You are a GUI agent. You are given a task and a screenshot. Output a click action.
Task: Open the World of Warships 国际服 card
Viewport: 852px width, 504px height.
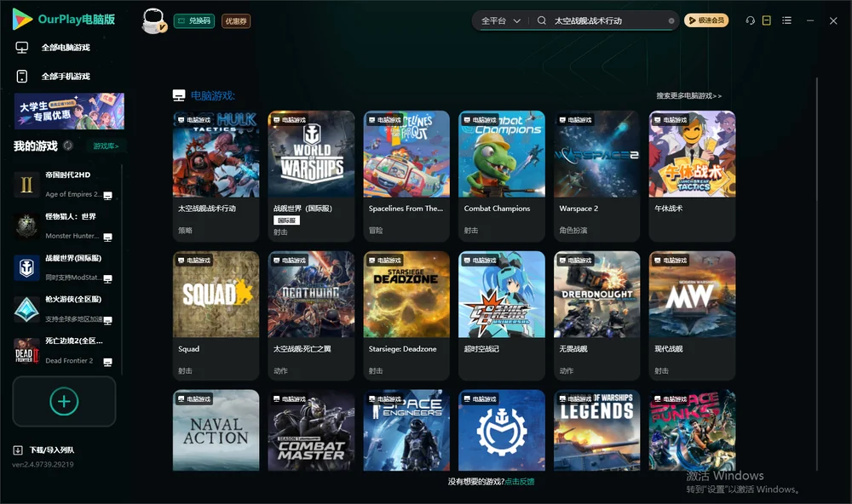(311, 176)
